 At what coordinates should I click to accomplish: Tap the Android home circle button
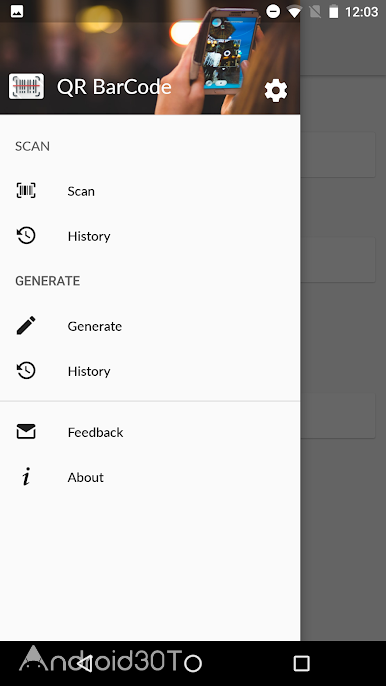[193, 663]
